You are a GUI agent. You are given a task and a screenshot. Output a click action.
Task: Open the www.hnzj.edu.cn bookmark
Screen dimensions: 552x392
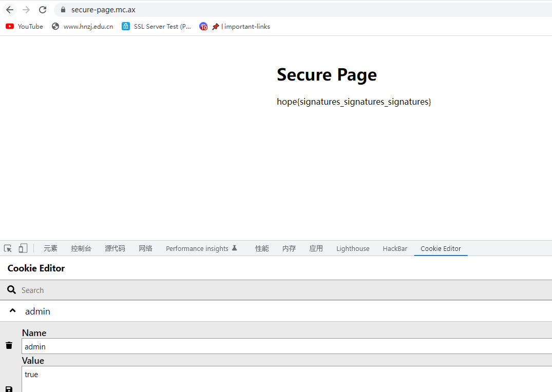[x=82, y=26]
